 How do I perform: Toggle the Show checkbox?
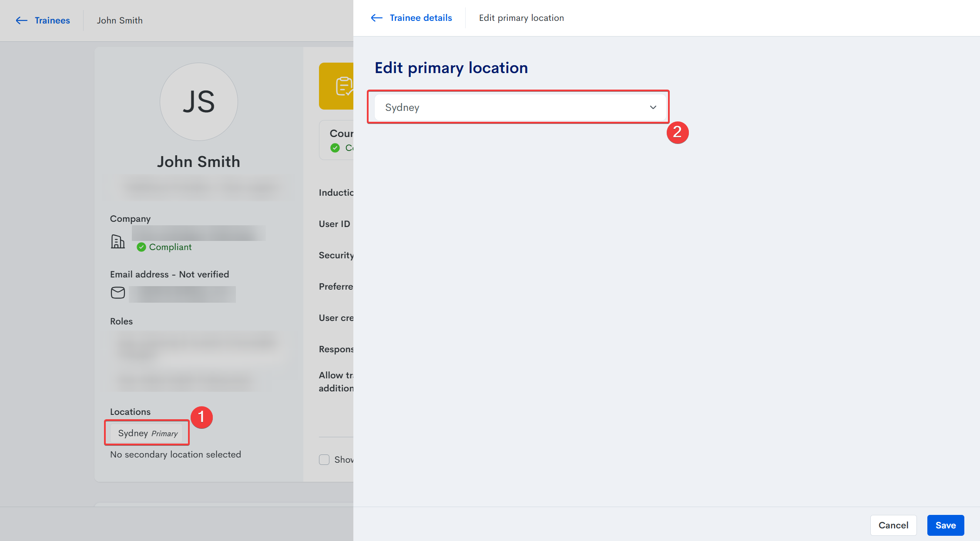[x=324, y=460]
